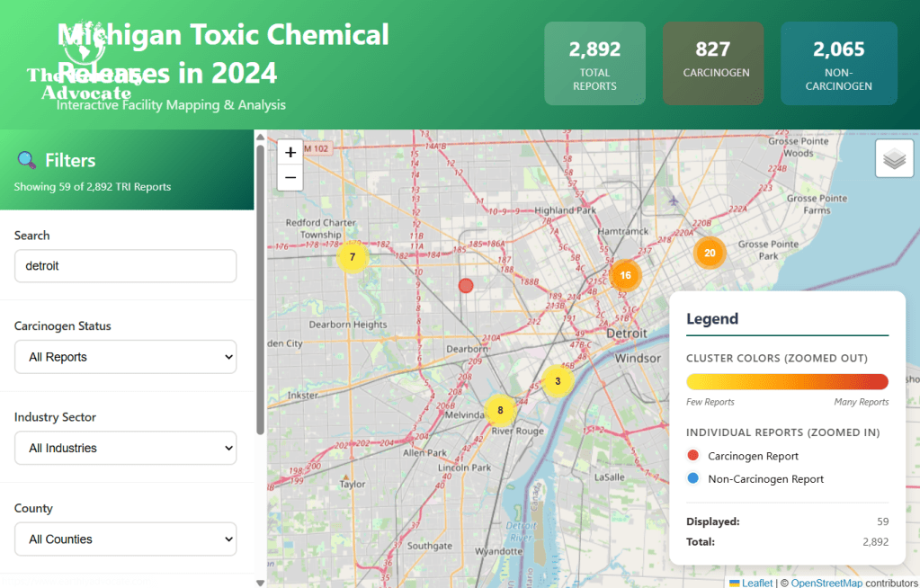Click the sidebar scrollbar down arrow
This screenshot has height=588, width=920.
[261, 582]
